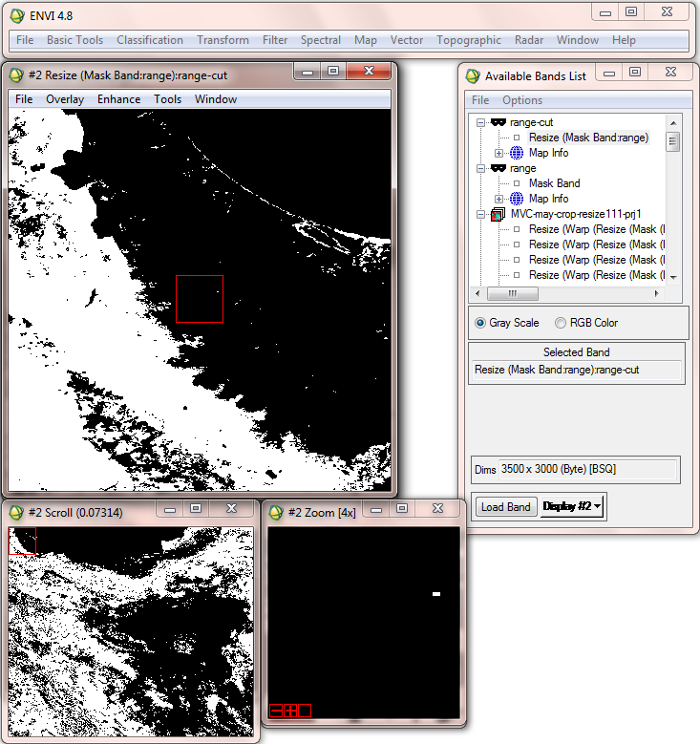Click the white pixel in Zoom window

pos(436,594)
